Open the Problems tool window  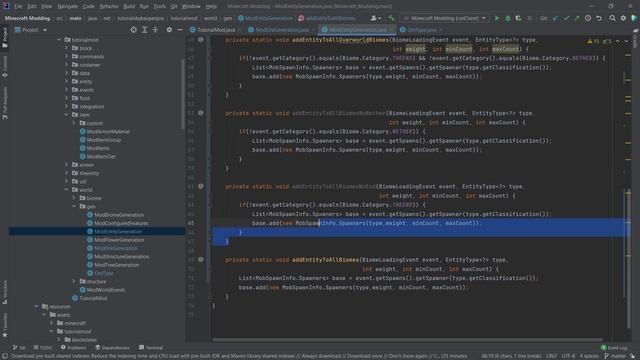tap(73, 348)
